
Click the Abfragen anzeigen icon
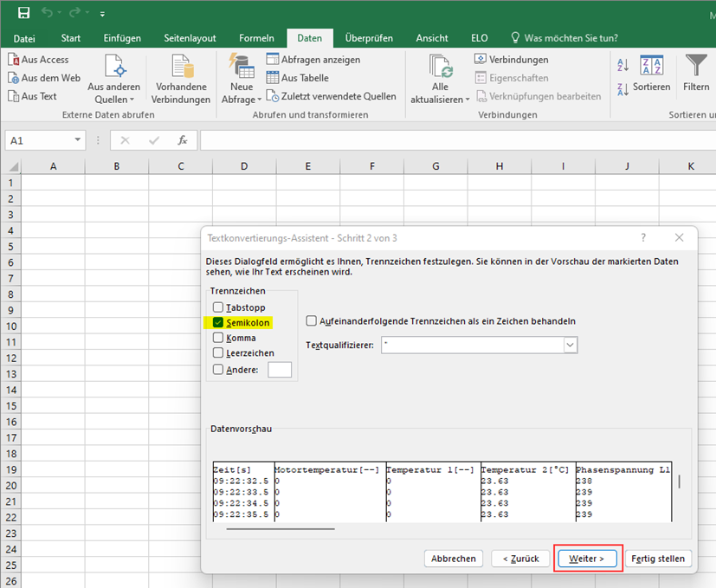pyautogui.click(x=273, y=60)
